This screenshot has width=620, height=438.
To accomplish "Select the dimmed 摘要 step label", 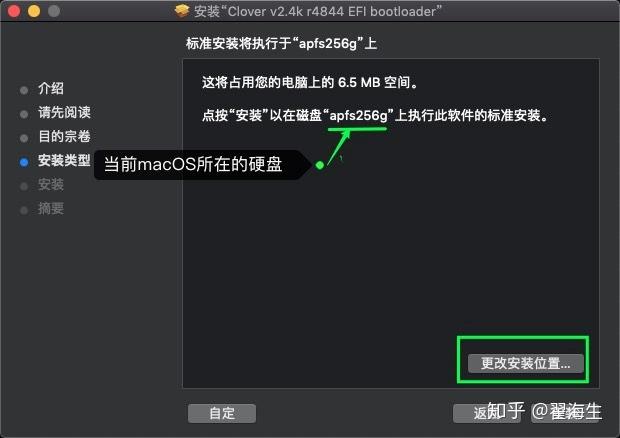I will tap(51, 209).
